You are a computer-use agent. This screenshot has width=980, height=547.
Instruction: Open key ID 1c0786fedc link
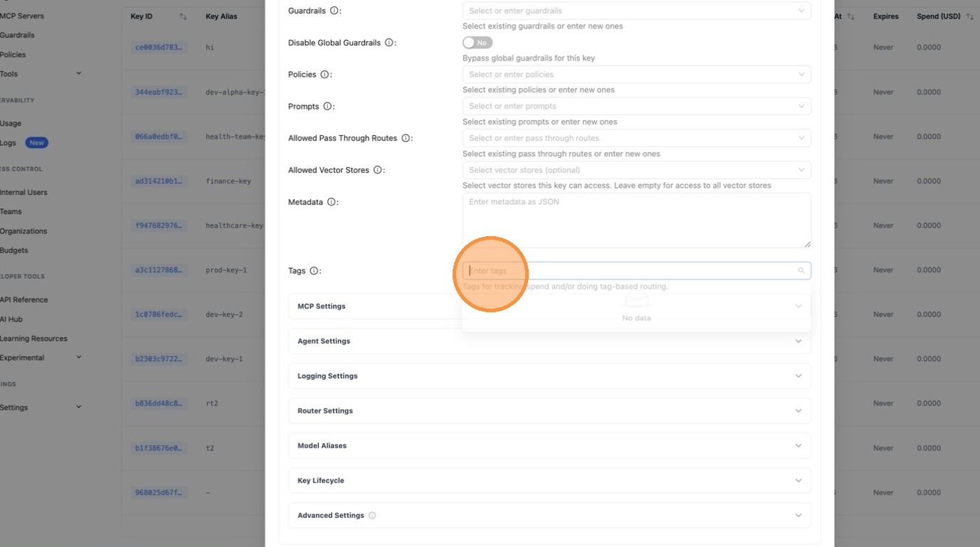(159, 314)
